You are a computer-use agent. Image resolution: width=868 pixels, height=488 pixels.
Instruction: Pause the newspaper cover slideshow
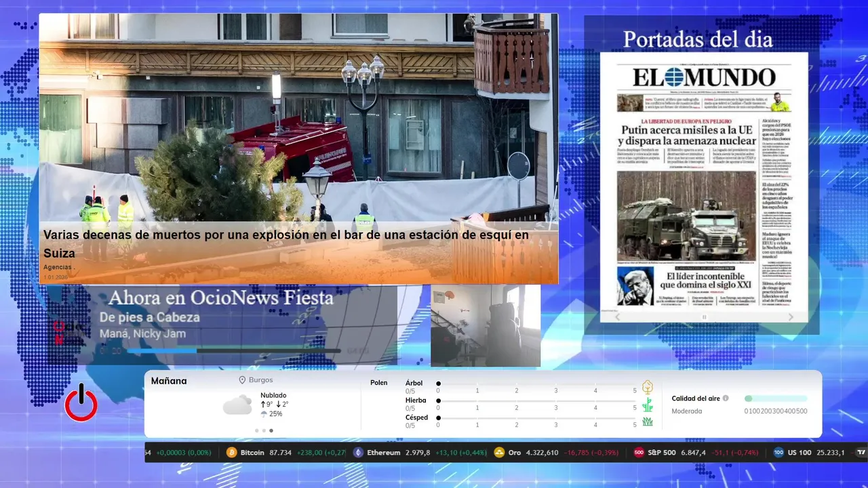tap(704, 317)
